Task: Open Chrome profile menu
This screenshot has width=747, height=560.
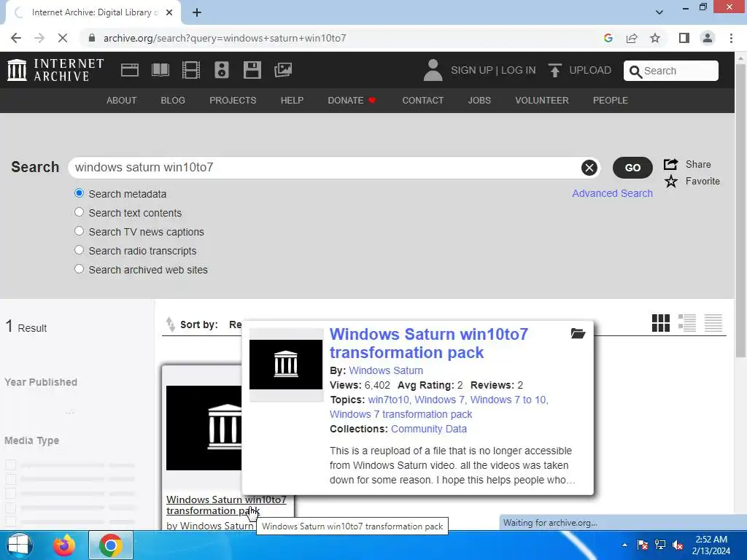Action: point(708,38)
